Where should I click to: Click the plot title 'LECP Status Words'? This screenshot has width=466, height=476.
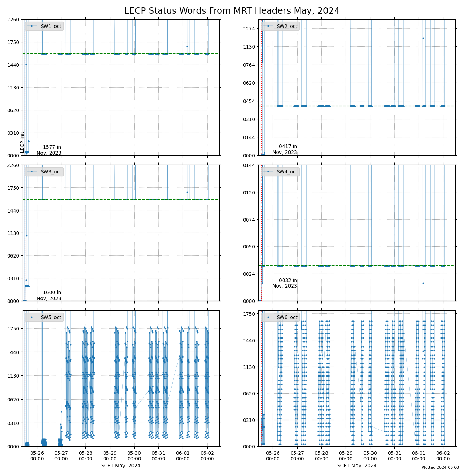pyautogui.click(x=232, y=11)
